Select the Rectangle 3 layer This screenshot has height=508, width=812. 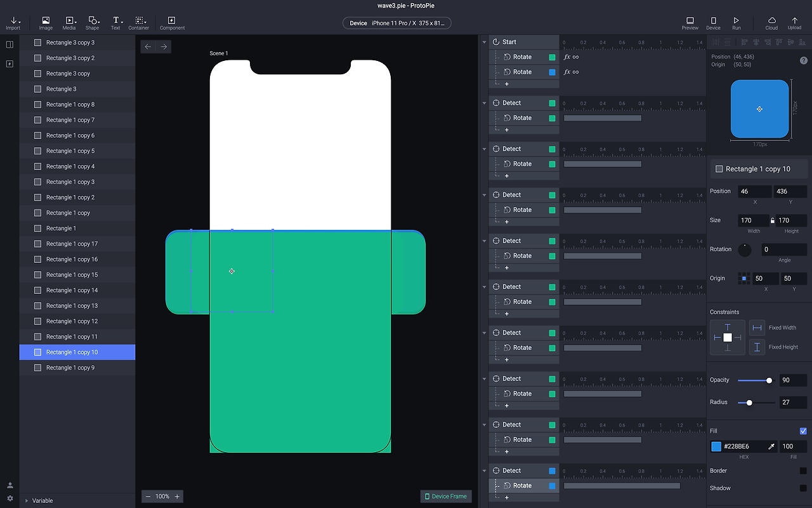(61, 89)
